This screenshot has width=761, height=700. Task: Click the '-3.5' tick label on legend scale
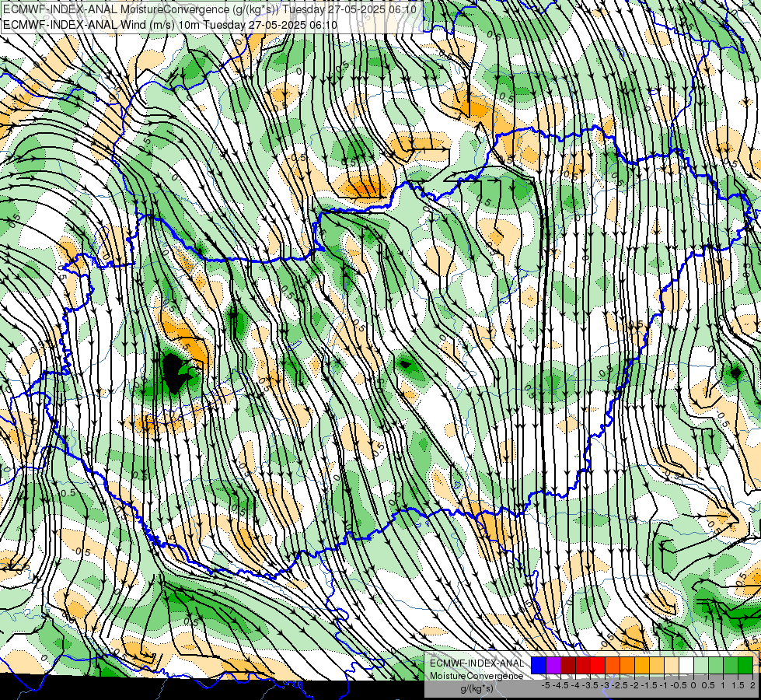click(x=591, y=685)
